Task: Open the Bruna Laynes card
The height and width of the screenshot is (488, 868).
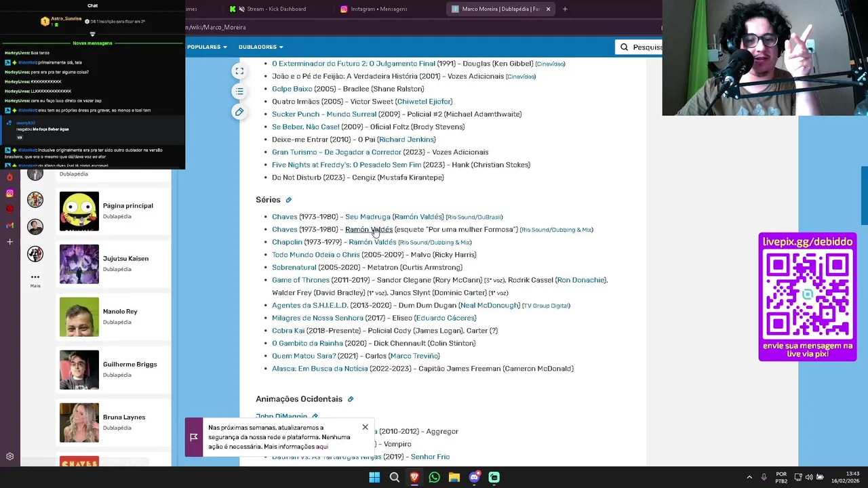Action: coord(113,422)
